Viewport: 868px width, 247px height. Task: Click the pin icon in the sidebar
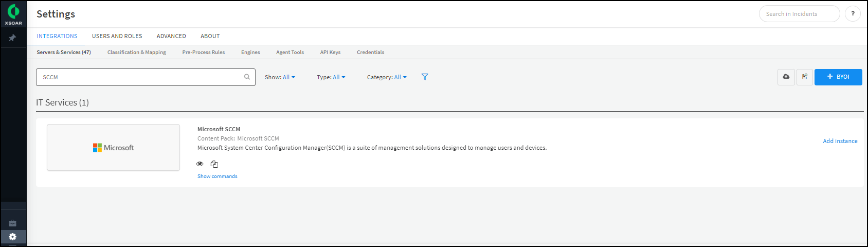pos(12,38)
